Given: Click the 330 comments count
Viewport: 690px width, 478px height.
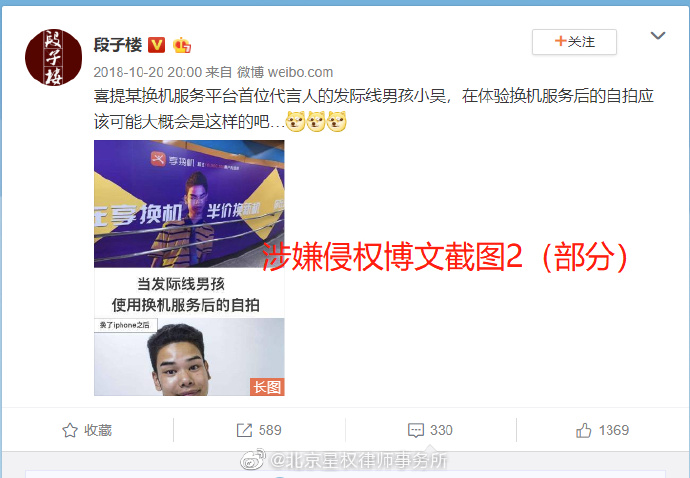Looking at the screenshot, I should (x=441, y=430).
